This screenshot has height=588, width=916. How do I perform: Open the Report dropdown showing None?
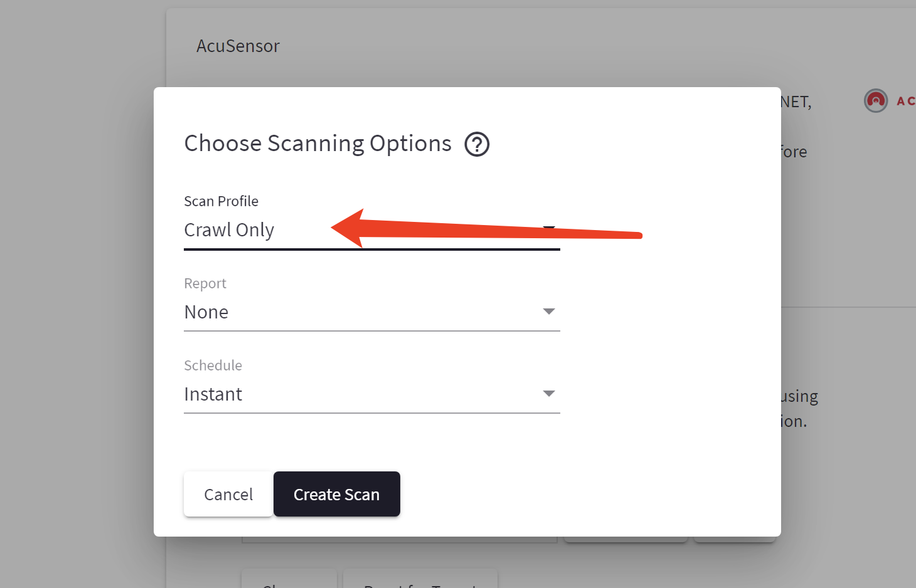pyautogui.click(x=364, y=312)
